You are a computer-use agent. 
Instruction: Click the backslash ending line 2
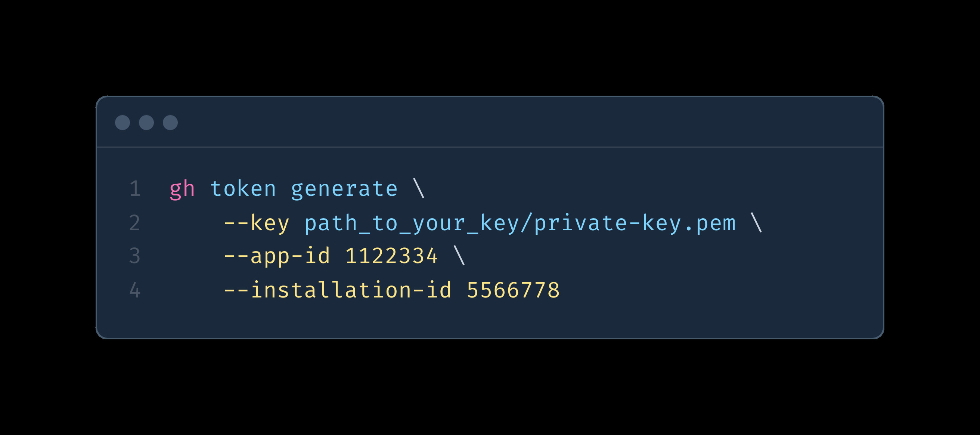tap(757, 222)
